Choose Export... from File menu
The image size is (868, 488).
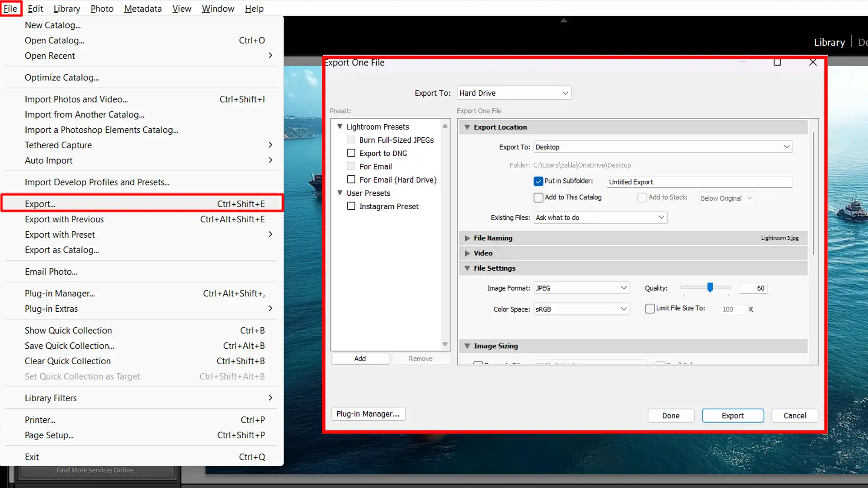[x=142, y=203]
